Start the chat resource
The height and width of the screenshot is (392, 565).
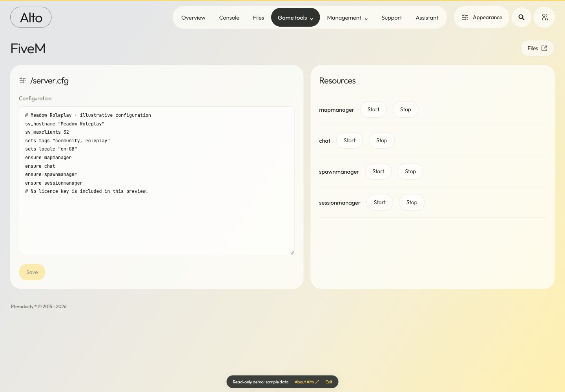pos(350,140)
